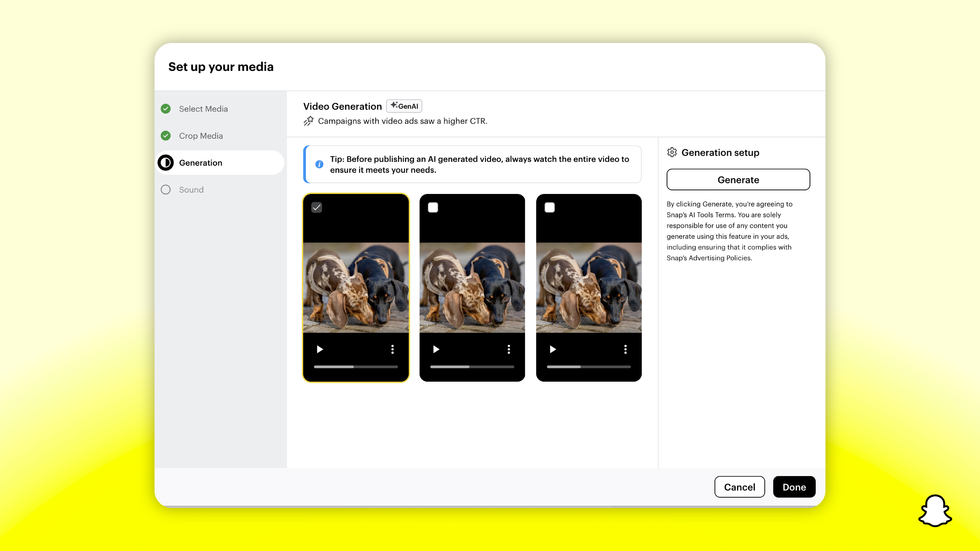Click the shooting star icon beside CTR text
The image size is (980, 551).
point(309,121)
